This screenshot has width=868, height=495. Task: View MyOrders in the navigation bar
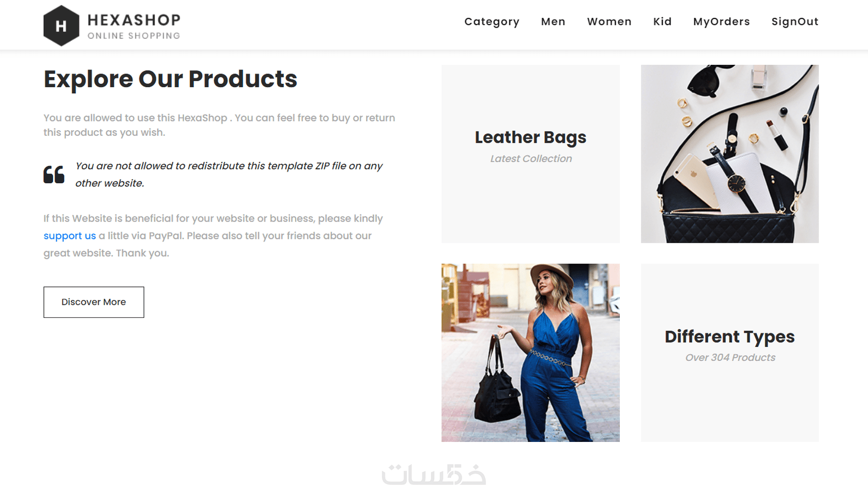click(721, 21)
